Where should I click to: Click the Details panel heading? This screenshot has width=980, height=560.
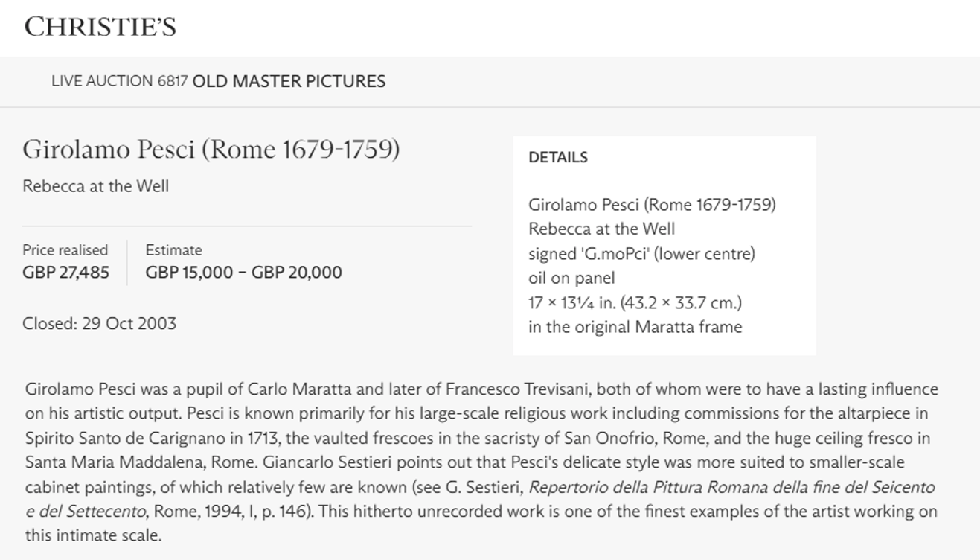557,157
